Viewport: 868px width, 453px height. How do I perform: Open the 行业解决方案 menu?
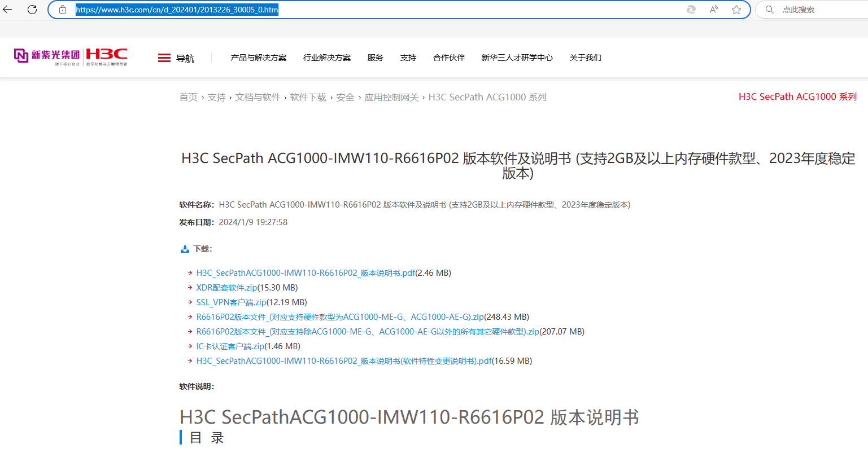point(327,58)
